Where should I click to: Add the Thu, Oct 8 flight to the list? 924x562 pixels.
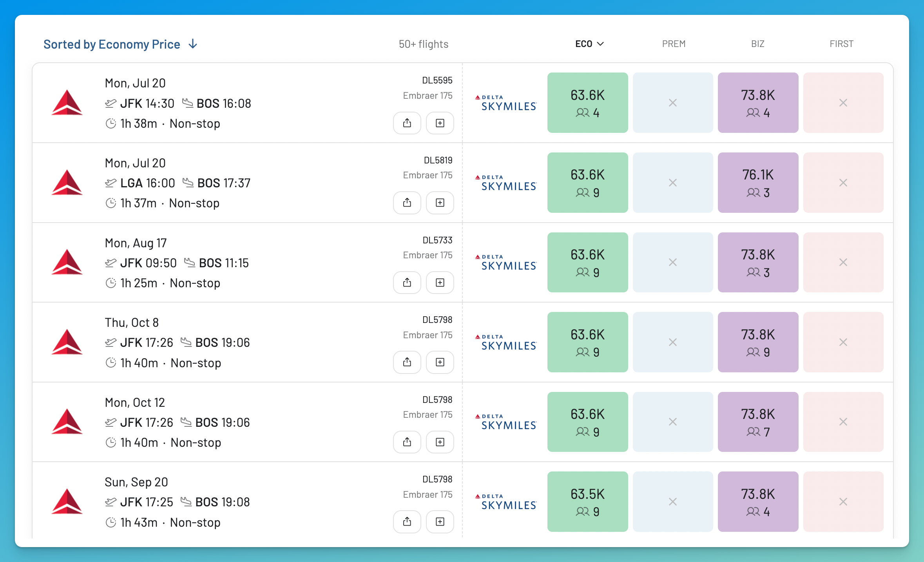click(x=440, y=362)
